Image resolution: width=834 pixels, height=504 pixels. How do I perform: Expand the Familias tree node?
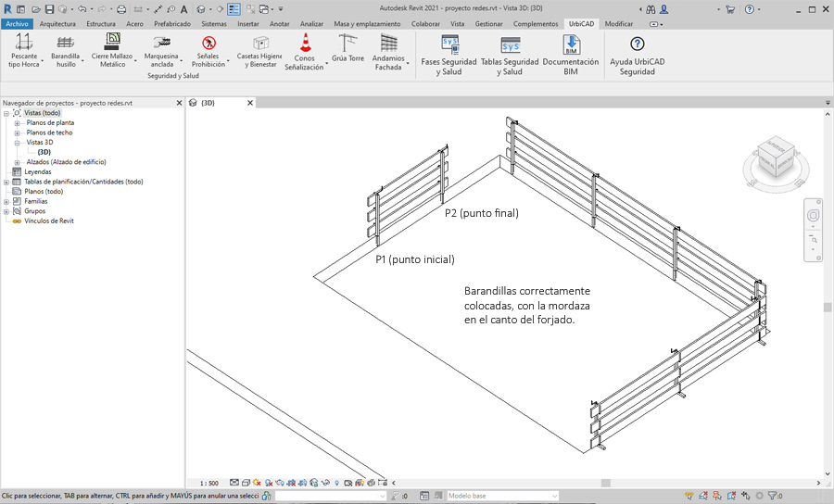[6, 201]
